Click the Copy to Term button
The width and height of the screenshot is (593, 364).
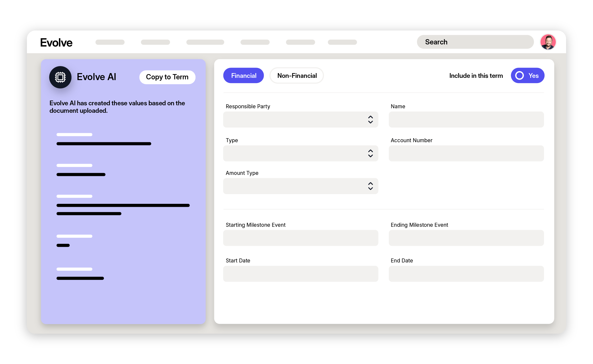click(167, 77)
